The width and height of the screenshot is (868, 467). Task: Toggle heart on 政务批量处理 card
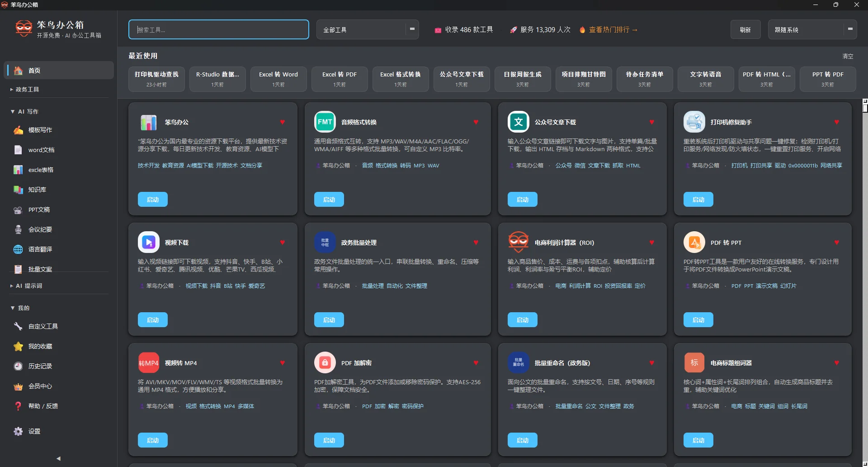(476, 243)
